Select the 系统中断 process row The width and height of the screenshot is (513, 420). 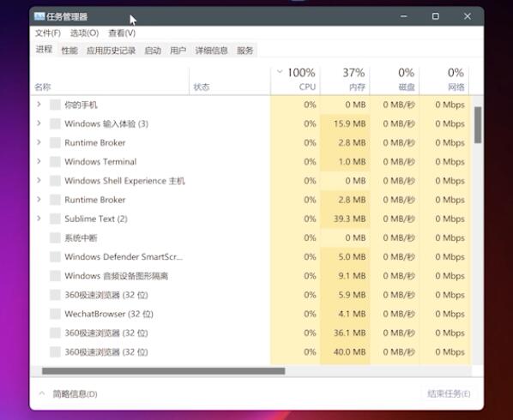pos(250,237)
